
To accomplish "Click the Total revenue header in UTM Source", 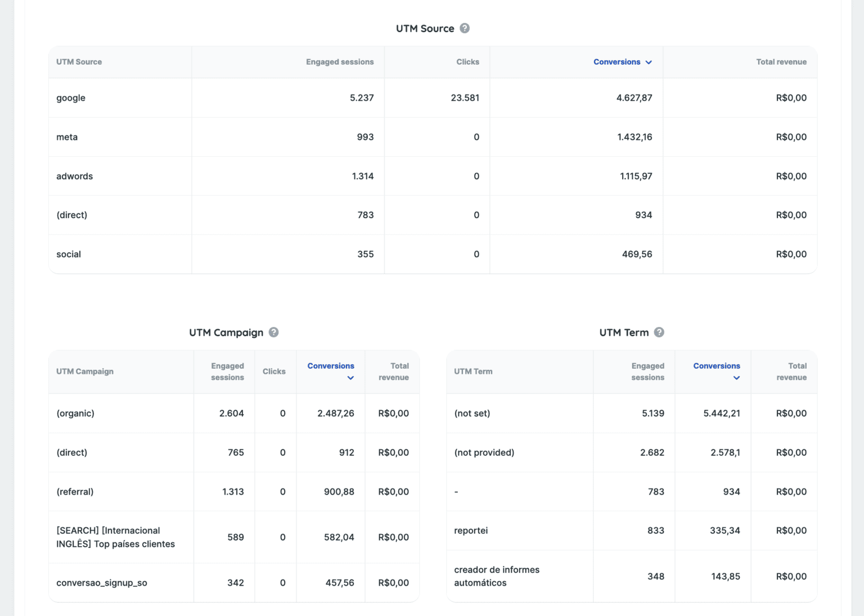I will (781, 62).
